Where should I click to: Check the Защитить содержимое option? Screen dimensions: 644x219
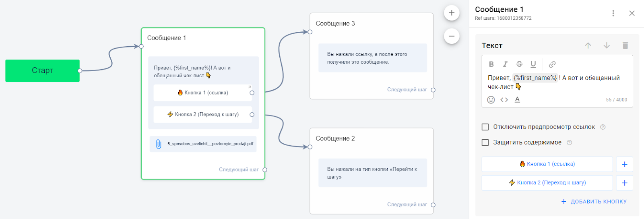pyautogui.click(x=485, y=143)
